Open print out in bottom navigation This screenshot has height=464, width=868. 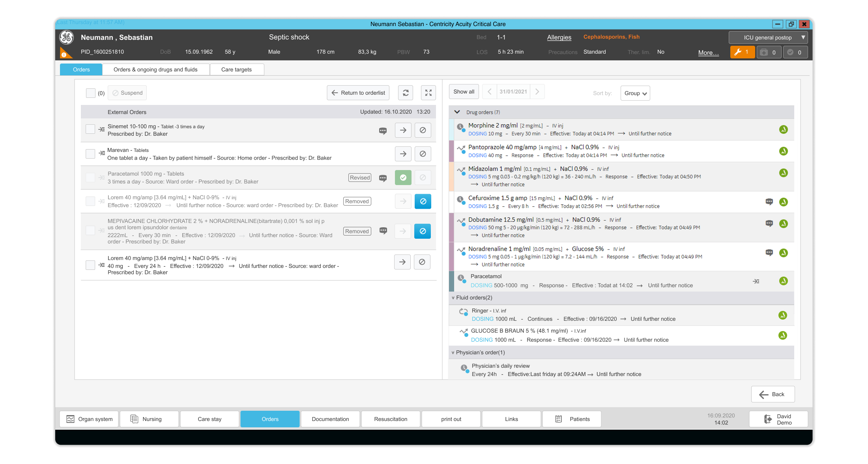451,419
